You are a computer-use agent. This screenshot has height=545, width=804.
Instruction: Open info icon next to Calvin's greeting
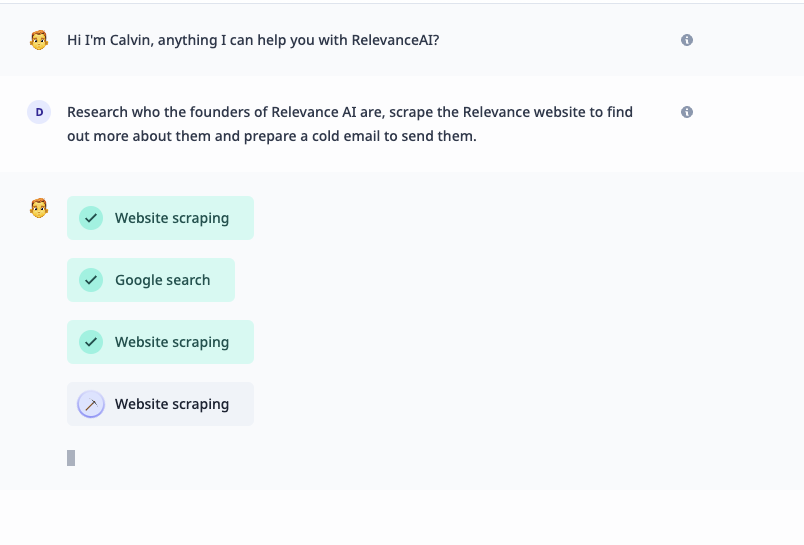pos(687,40)
